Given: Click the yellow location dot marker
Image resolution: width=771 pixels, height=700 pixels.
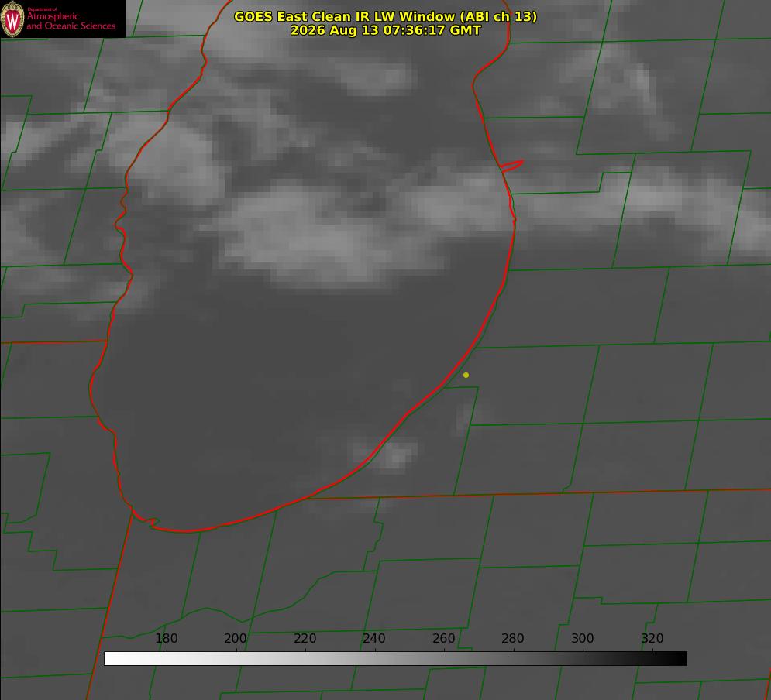Looking at the screenshot, I should (466, 375).
